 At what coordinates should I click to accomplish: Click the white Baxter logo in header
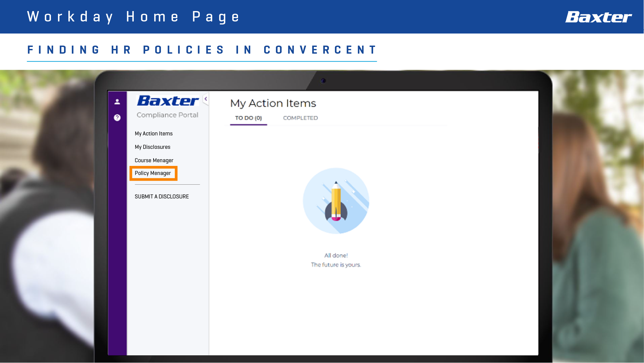point(598,17)
